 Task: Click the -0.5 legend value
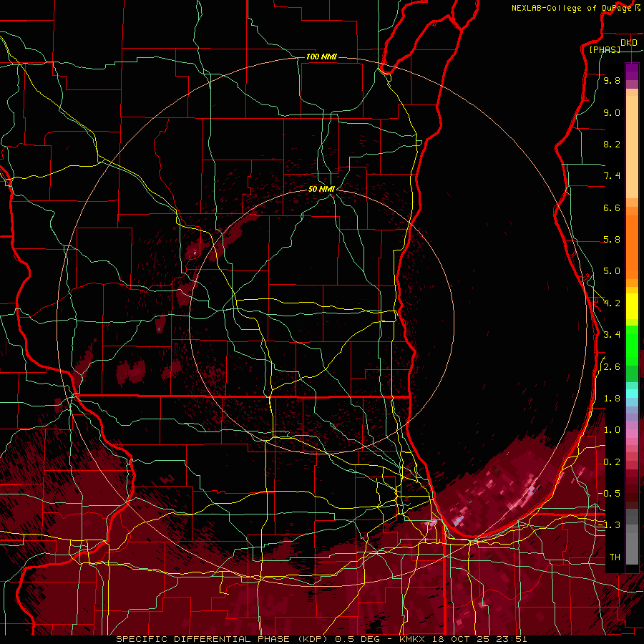609,494
